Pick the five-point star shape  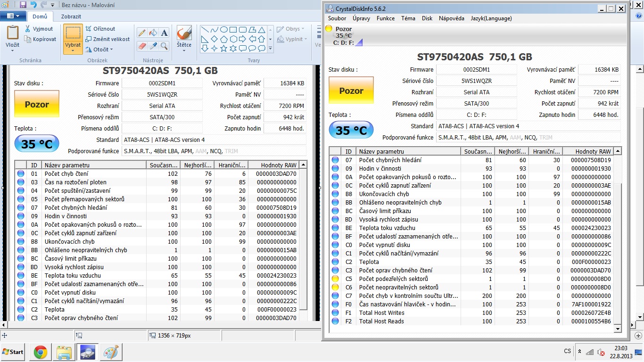click(223, 48)
